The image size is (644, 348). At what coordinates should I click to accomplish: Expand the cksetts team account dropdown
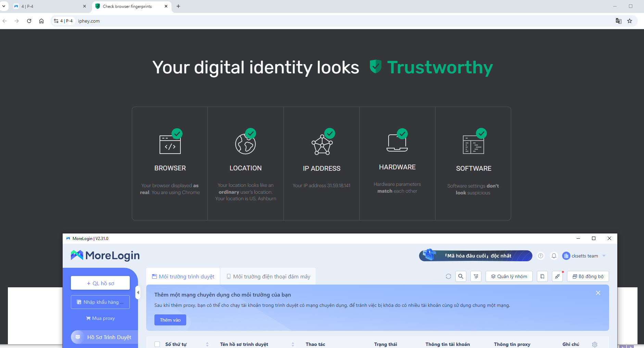coord(604,256)
